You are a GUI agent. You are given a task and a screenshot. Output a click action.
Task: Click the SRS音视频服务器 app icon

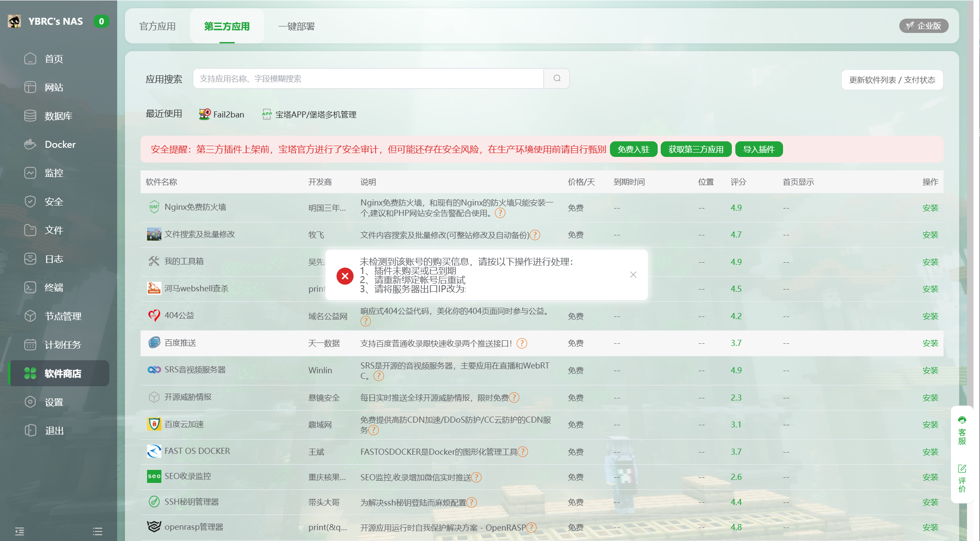[153, 370]
